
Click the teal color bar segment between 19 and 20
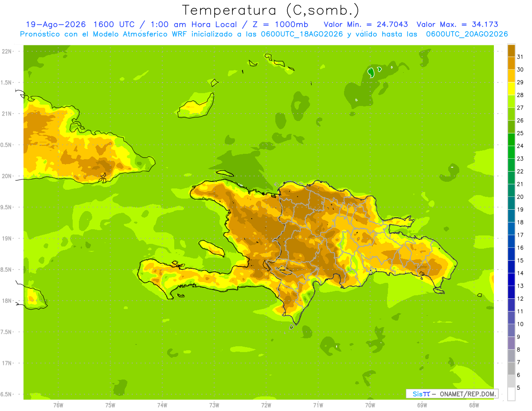[x=511, y=204]
